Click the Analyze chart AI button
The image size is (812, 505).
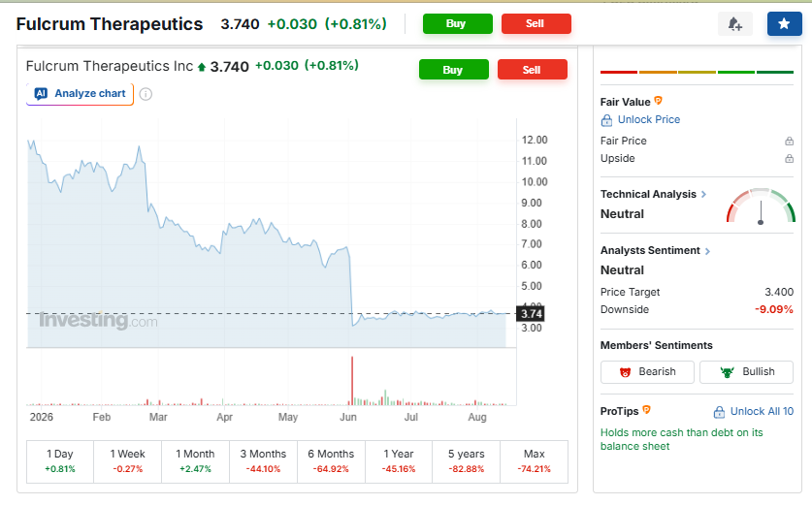coord(80,94)
